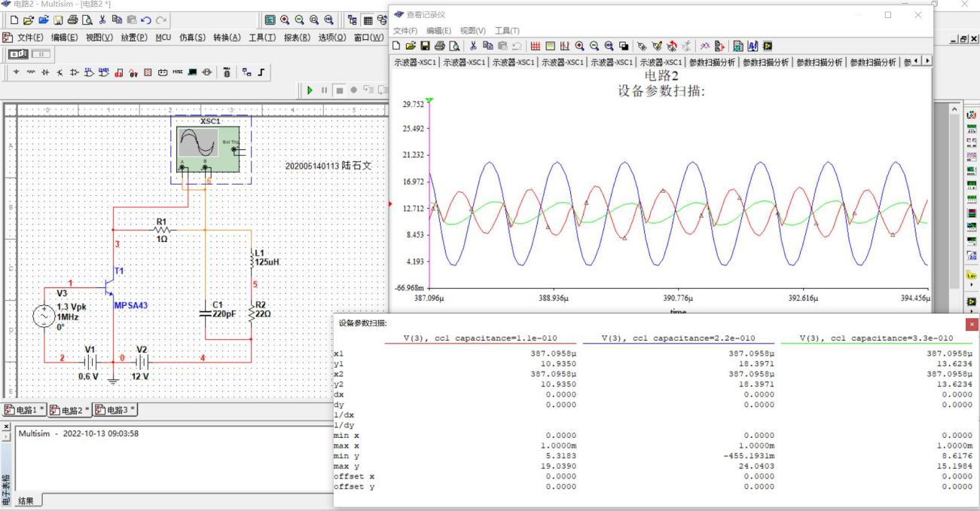Screen dimensions: 980x511
Task: Close the cursor data panel
Action: click(x=972, y=323)
